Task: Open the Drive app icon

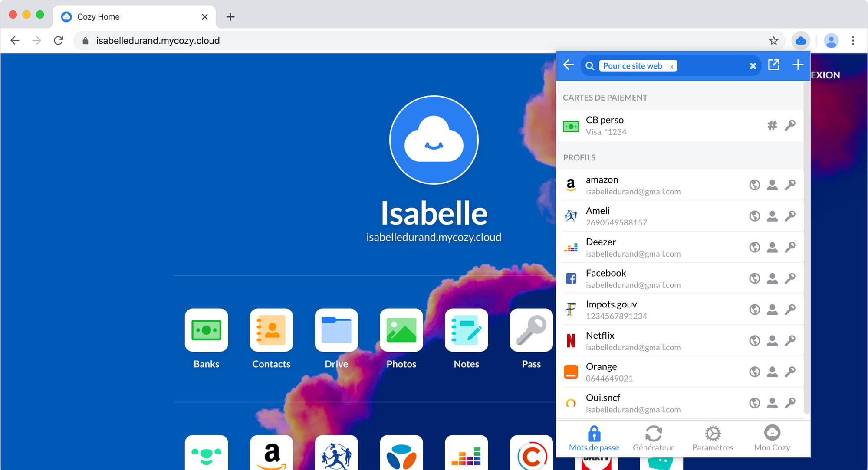Action: tap(336, 330)
